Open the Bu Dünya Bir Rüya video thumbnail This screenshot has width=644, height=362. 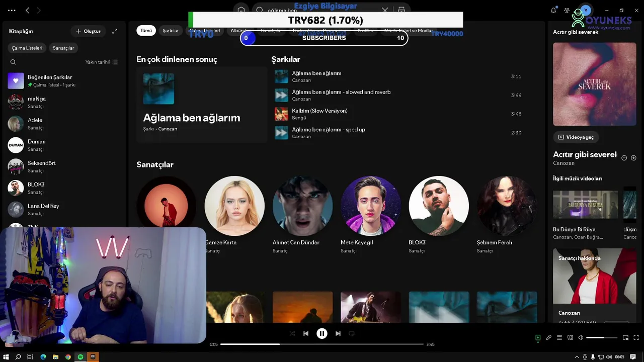click(586, 204)
